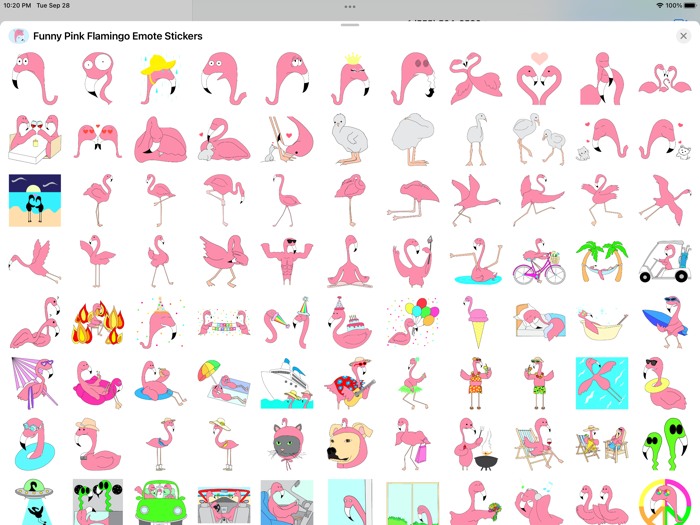The image size is (700, 525).
Task: Select the flamingo in yellow swim ring with sunglasses
Action: click(x=665, y=383)
